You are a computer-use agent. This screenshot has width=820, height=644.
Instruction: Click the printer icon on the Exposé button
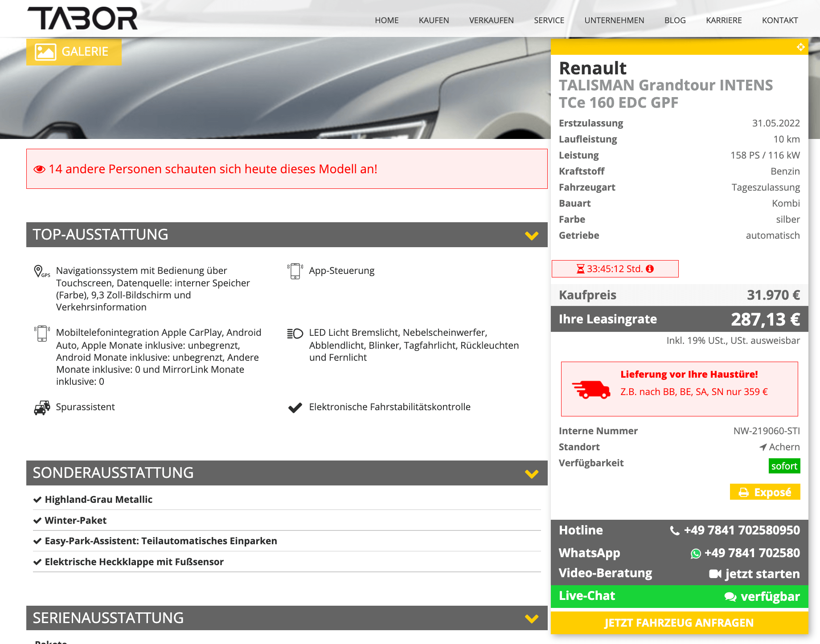click(x=744, y=493)
